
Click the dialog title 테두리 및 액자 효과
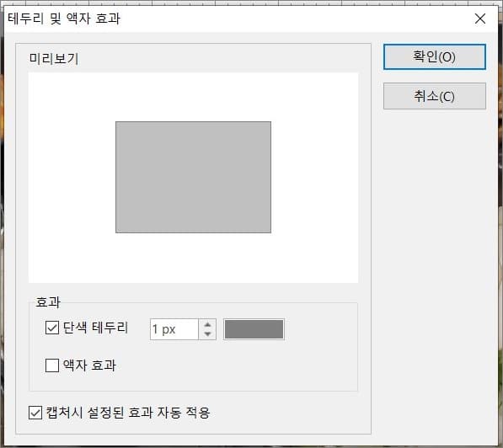coord(64,19)
